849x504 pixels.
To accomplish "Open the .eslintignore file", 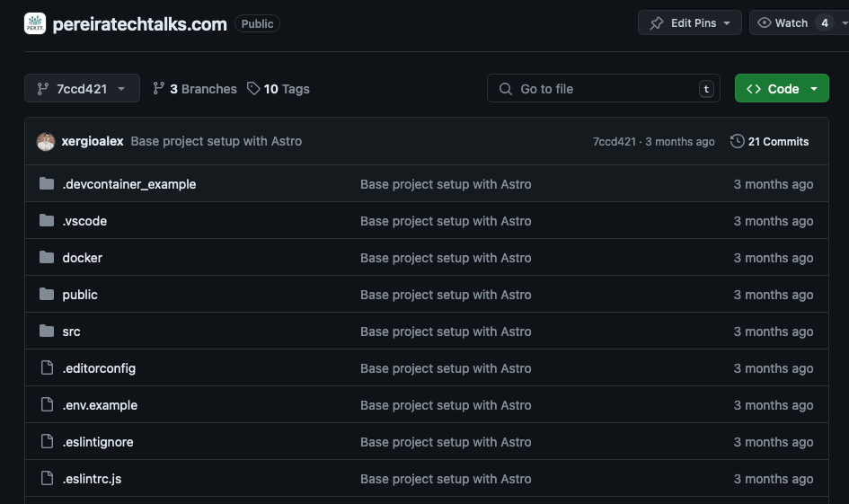I will pyautogui.click(x=97, y=442).
